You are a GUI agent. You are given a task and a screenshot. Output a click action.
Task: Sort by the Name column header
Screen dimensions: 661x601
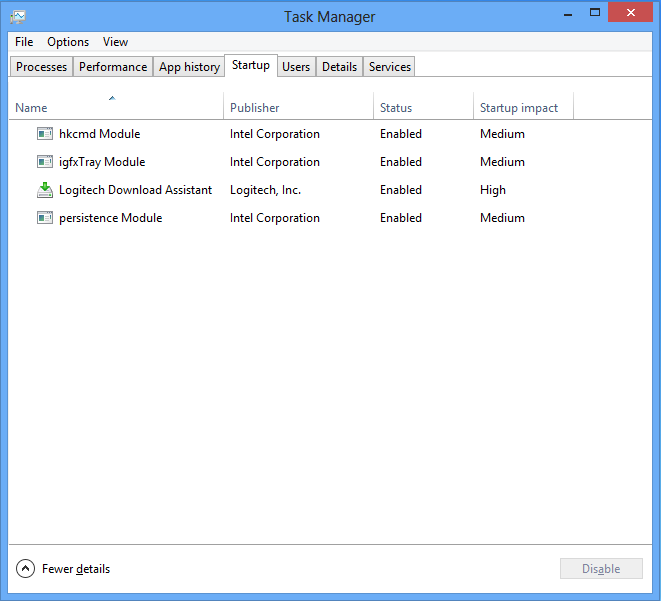[116, 105]
